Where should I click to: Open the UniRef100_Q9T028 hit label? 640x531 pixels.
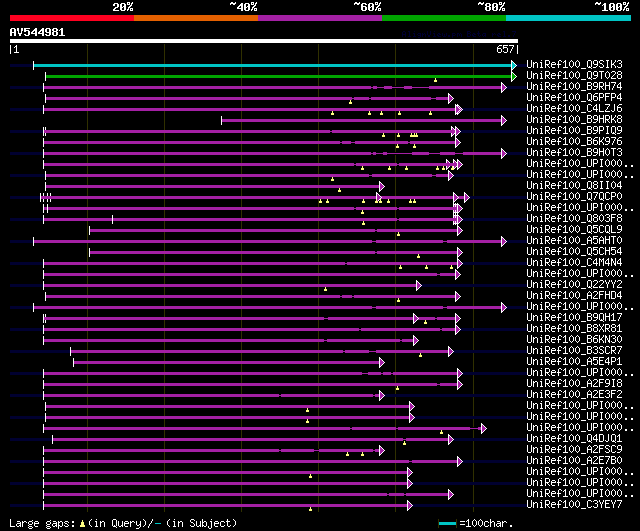pos(574,76)
